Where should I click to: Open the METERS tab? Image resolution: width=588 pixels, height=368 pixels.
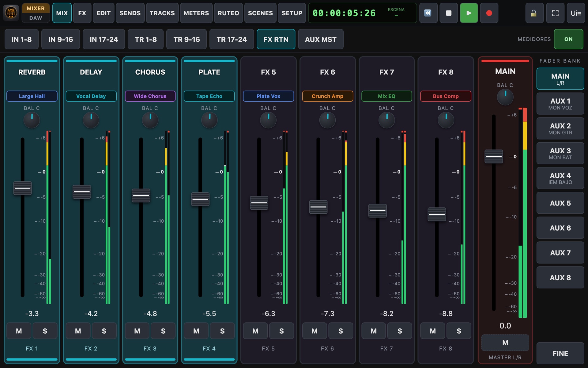coord(196,13)
